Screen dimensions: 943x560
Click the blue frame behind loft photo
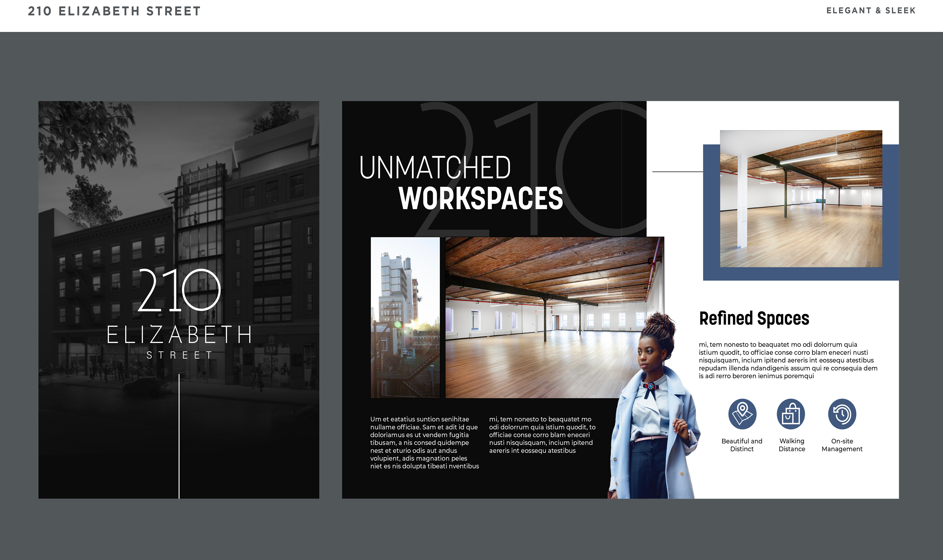[711, 227]
